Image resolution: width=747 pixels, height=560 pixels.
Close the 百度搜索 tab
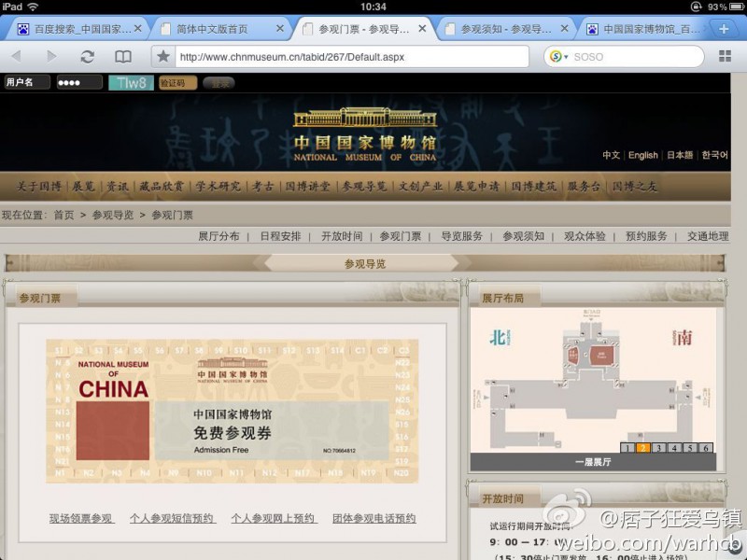click(x=137, y=29)
